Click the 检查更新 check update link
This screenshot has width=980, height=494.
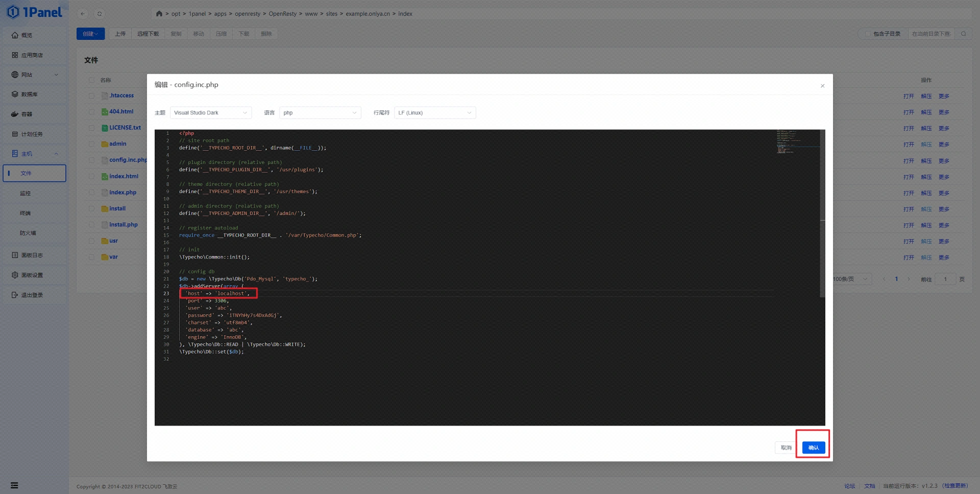click(x=954, y=486)
